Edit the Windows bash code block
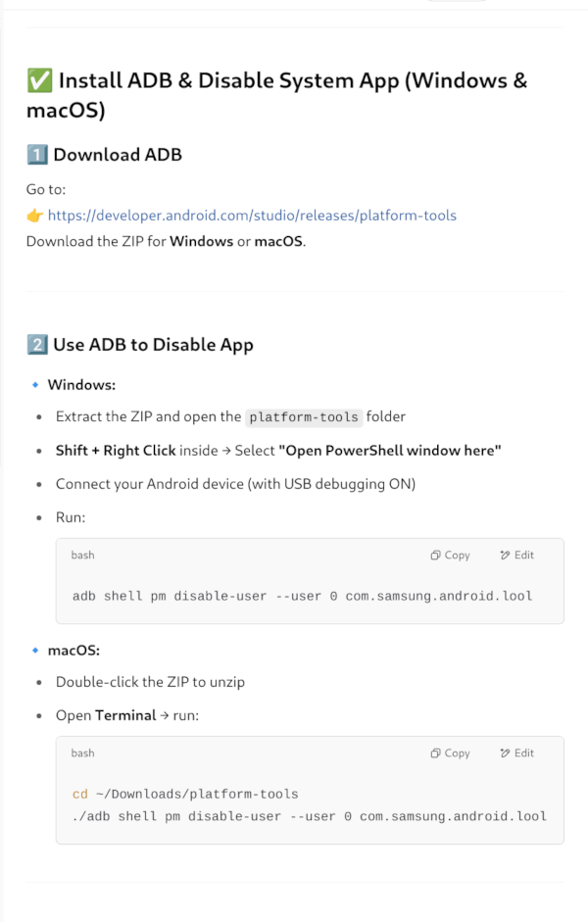Image resolution: width=588 pixels, height=922 pixels. pos(516,556)
